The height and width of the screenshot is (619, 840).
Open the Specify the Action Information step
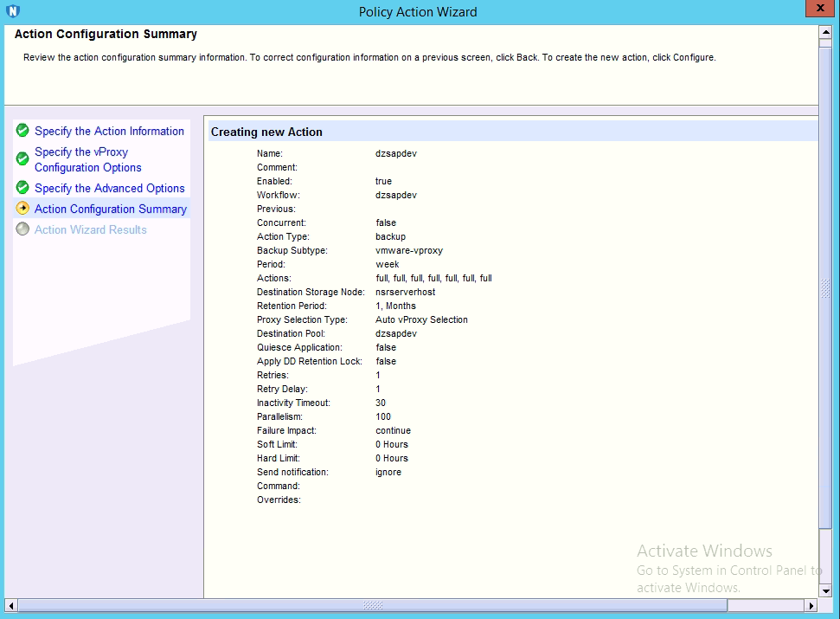point(109,131)
